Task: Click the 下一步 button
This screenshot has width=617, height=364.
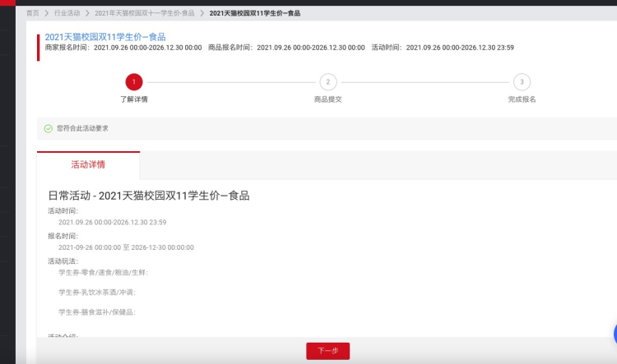Action: pyautogui.click(x=327, y=351)
